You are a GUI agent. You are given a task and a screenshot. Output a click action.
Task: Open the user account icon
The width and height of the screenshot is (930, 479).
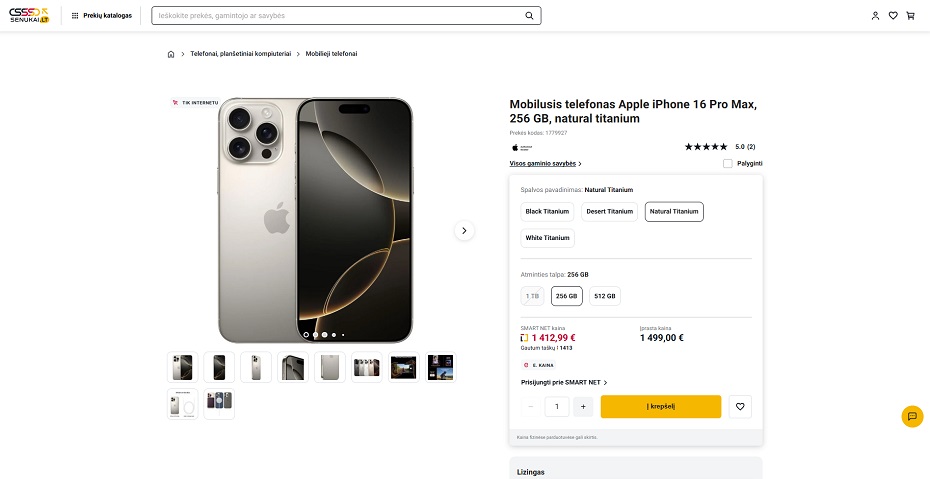tap(875, 16)
